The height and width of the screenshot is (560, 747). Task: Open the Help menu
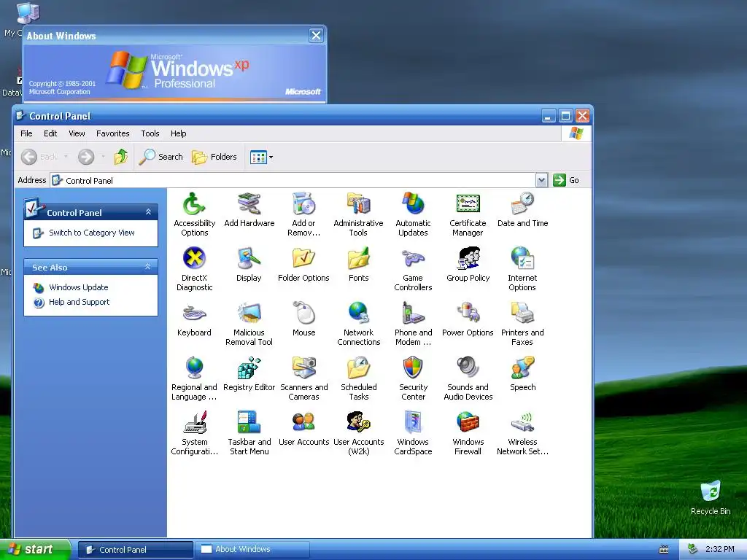(179, 133)
